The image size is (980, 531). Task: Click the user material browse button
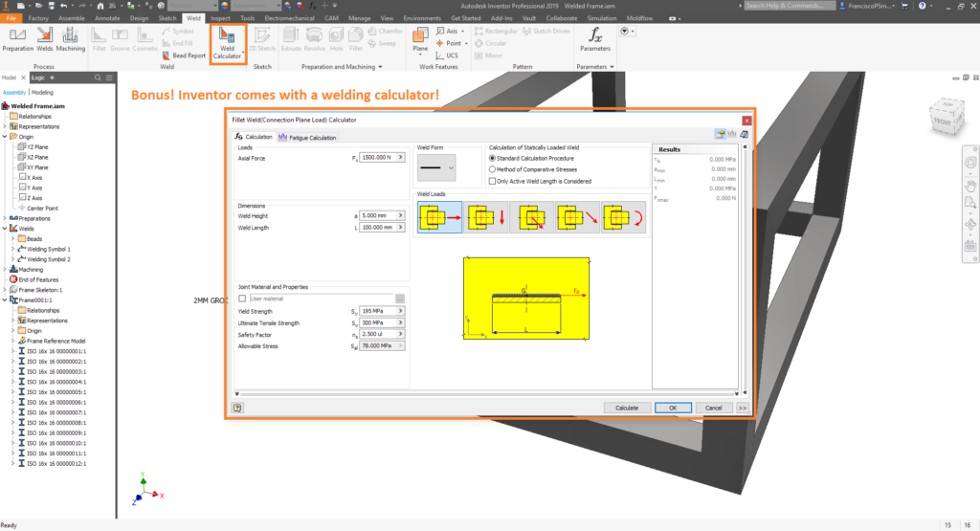click(x=400, y=299)
